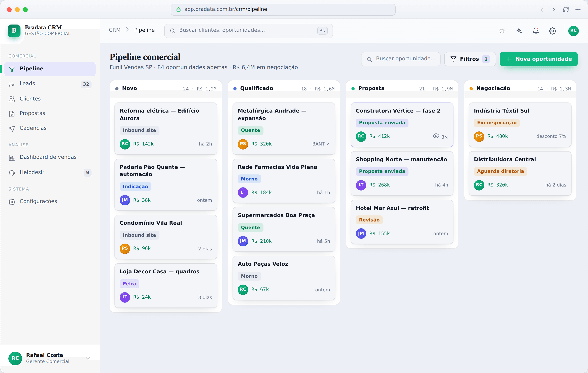
Task: Click the RC profile avatar in header
Action: [573, 31]
